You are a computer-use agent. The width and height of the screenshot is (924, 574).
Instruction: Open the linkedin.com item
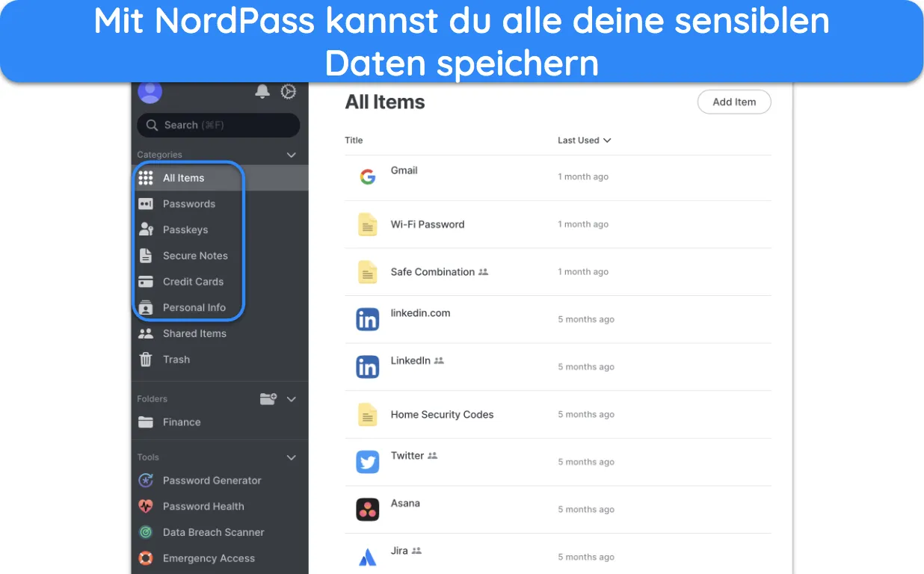point(558,320)
